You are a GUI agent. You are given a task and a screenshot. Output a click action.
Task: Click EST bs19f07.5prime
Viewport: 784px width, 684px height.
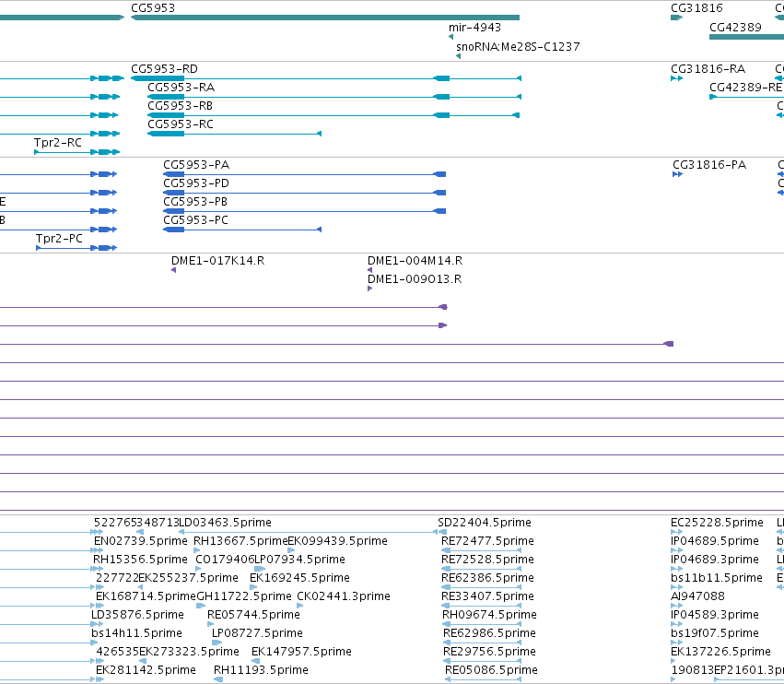tap(715, 633)
